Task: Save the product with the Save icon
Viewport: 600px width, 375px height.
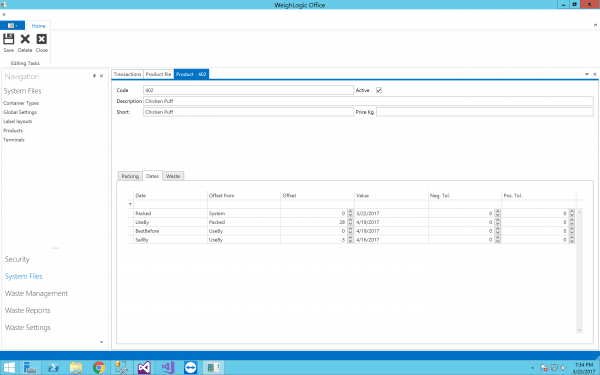Action: coord(8,42)
